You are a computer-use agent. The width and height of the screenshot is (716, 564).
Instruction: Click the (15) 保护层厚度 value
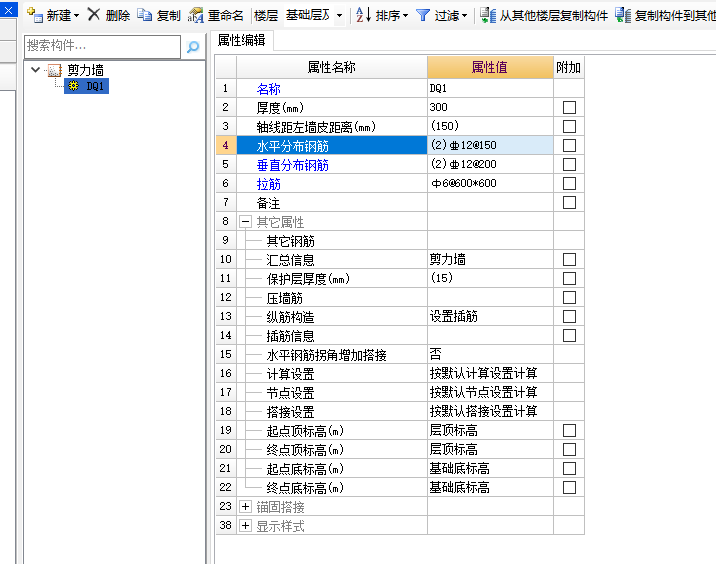(x=490, y=279)
